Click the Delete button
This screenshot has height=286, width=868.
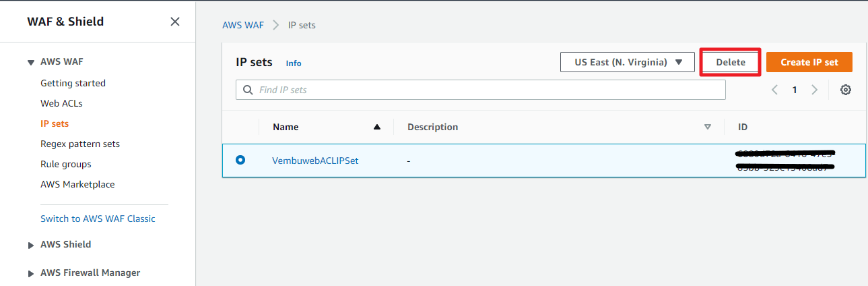pyautogui.click(x=731, y=62)
